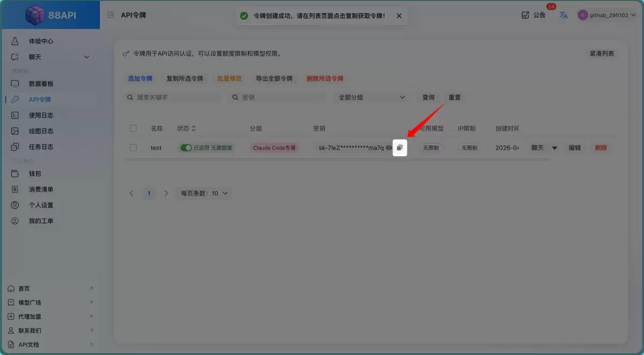Check the test row checkbox
Image resolution: width=644 pixels, height=355 pixels.
tap(133, 148)
